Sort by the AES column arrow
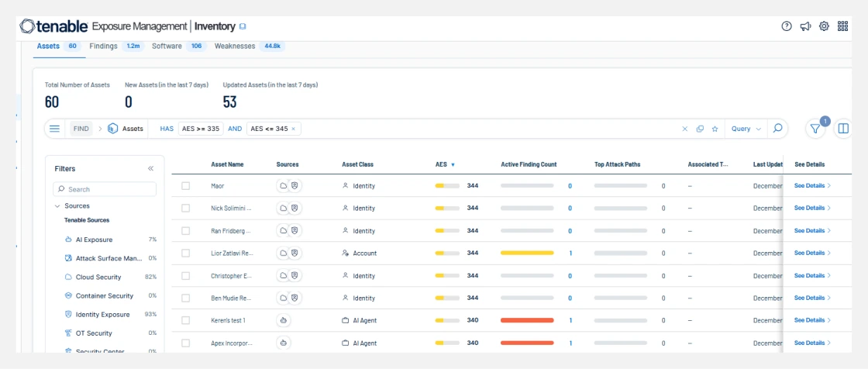The image size is (868, 369). 453,164
